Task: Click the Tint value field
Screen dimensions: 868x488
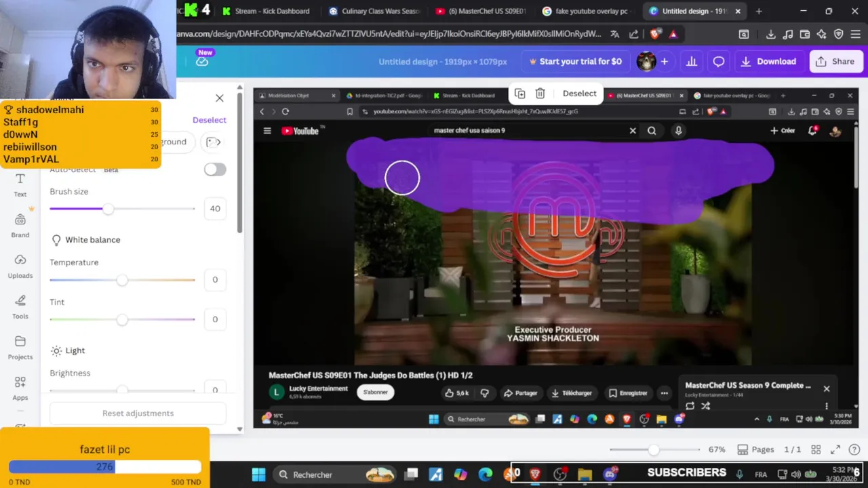Action: pos(215,319)
